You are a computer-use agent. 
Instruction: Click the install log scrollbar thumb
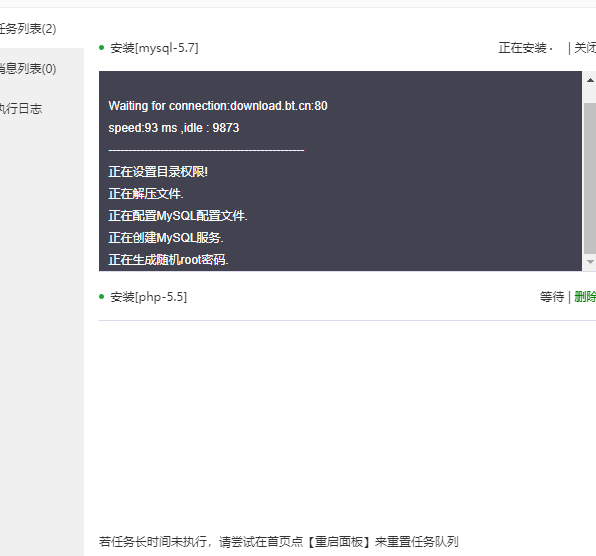pos(590,178)
